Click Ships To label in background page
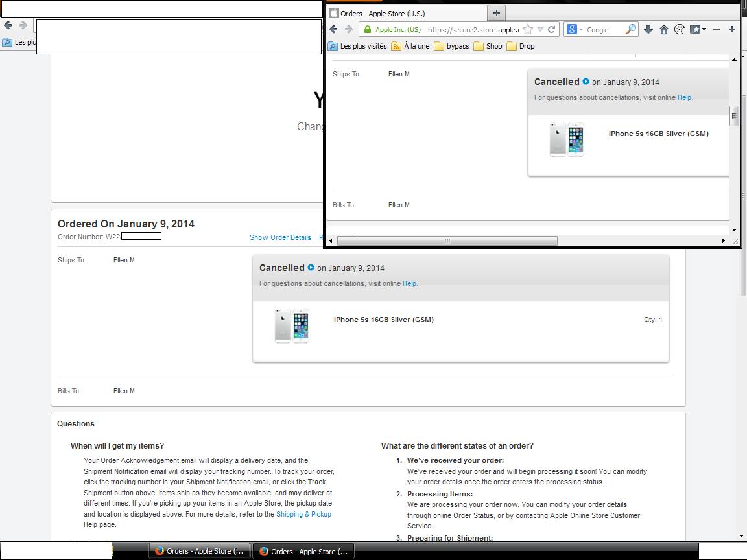This screenshot has height=560, width=747. 71,260
